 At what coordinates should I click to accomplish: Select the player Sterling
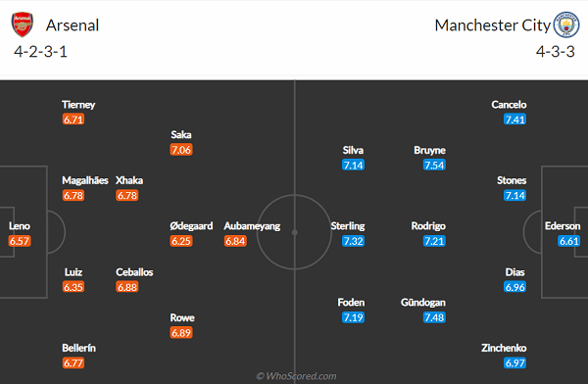tap(348, 226)
